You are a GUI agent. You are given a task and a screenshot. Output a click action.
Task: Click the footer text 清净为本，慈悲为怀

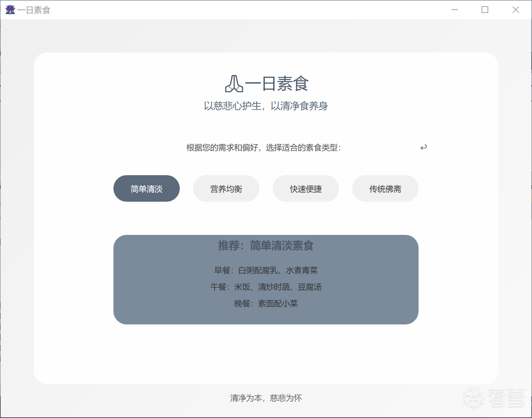(x=266, y=398)
